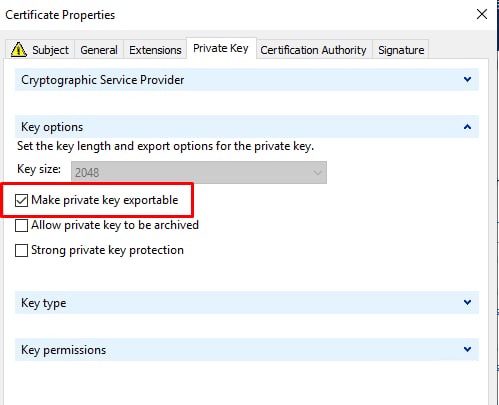The width and height of the screenshot is (499, 405).
Task: Open the Certification Authority tab
Action: tap(313, 50)
